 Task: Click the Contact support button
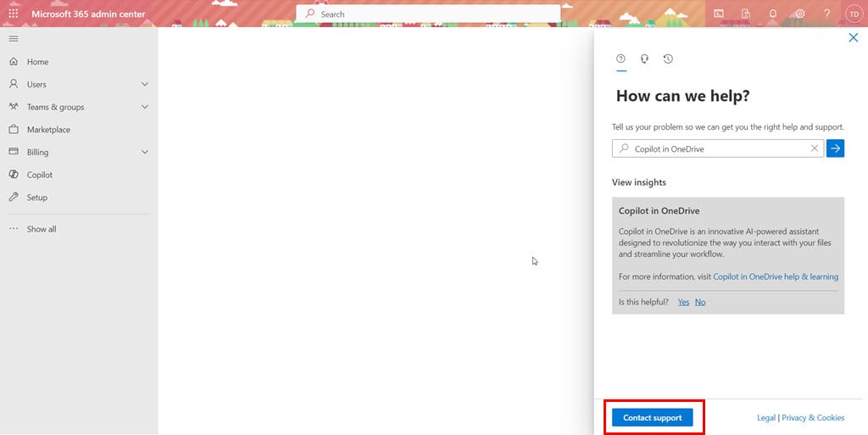(x=652, y=418)
